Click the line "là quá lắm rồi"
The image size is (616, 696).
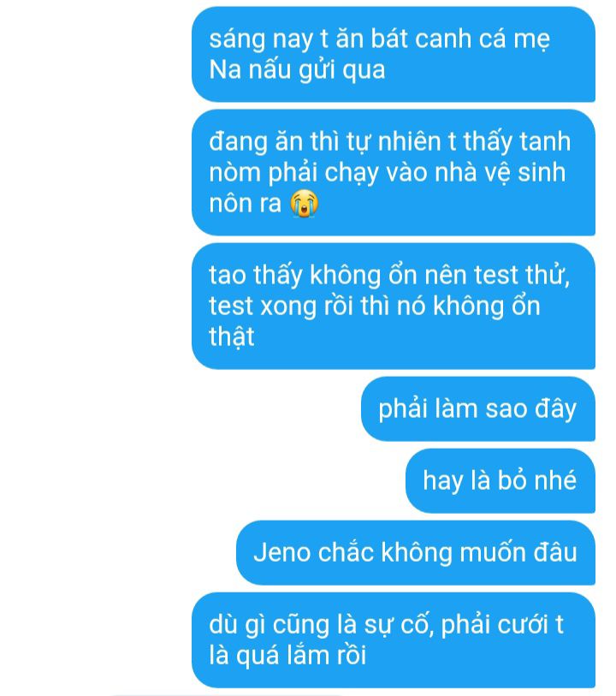pyautogui.click(x=287, y=656)
